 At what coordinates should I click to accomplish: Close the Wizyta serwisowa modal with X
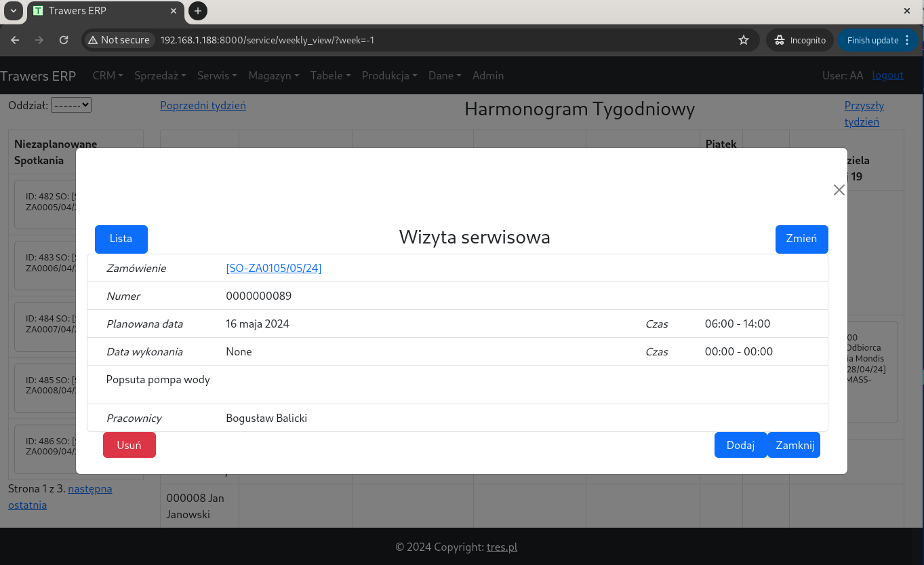(x=839, y=190)
